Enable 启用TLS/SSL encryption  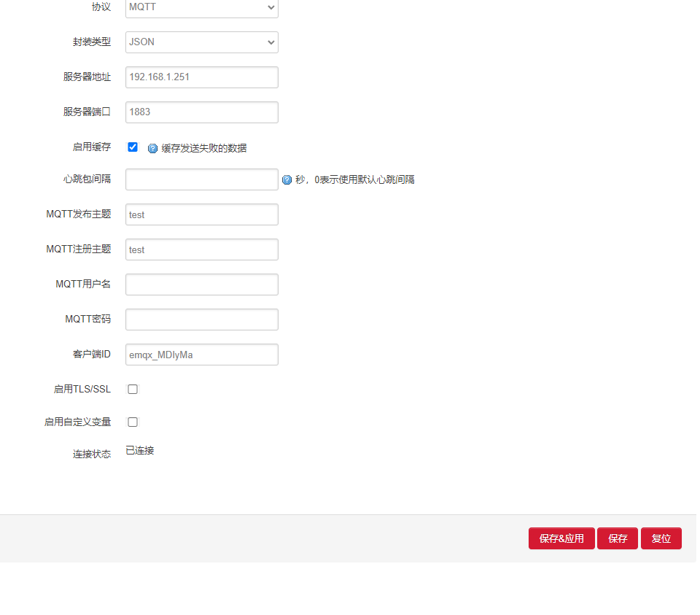tap(132, 389)
